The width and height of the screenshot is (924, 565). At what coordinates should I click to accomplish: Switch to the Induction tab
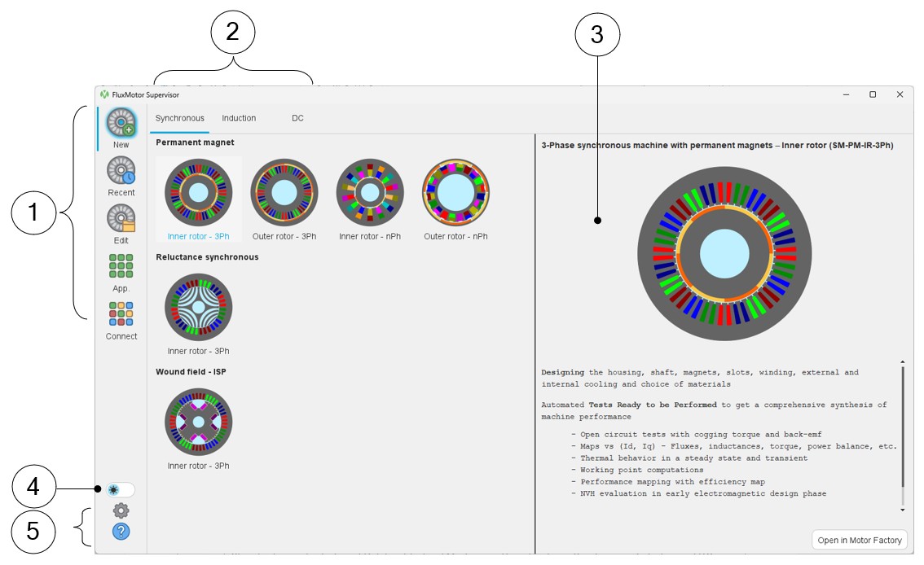[239, 118]
